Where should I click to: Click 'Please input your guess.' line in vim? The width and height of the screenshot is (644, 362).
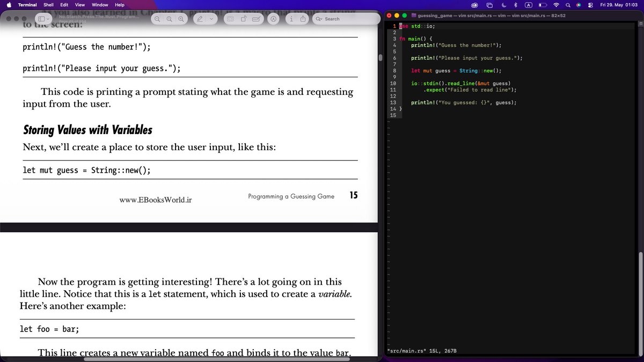click(467, 58)
